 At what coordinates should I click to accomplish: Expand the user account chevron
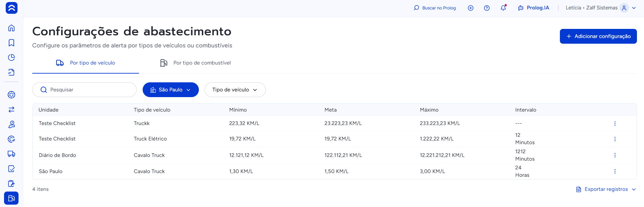pos(634,8)
